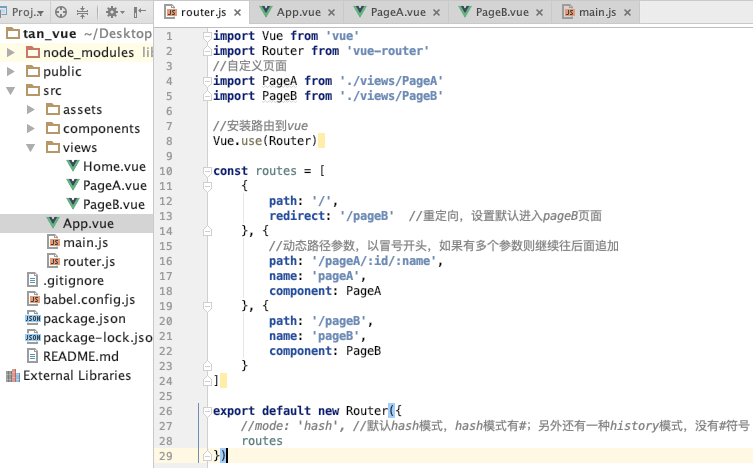Expand the public folder
Image resolution: width=753 pixels, height=468 pixels.
(11, 72)
